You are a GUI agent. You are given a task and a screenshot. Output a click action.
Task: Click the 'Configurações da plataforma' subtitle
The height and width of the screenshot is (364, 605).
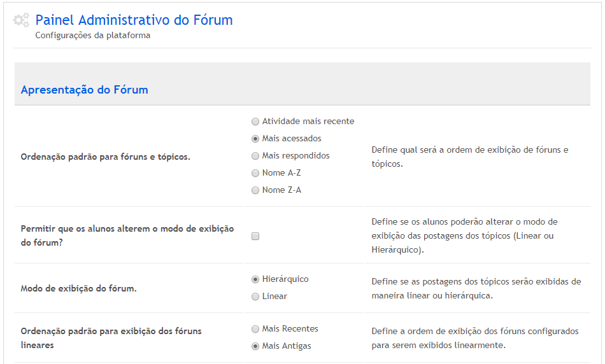pyautogui.click(x=93, y=36)
